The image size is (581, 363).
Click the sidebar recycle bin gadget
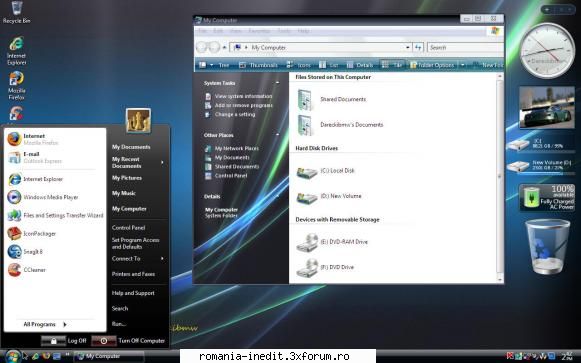point(547,246)
